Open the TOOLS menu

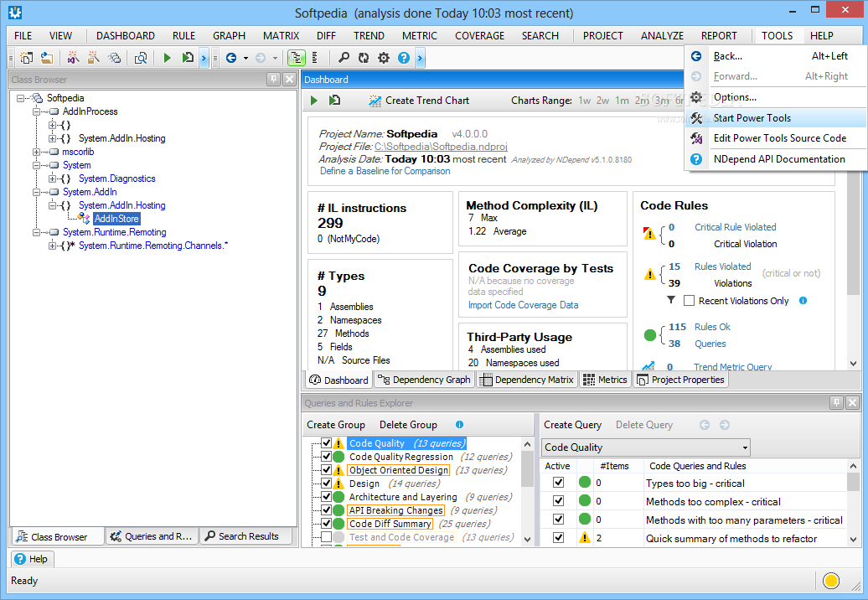click(777, 35)
